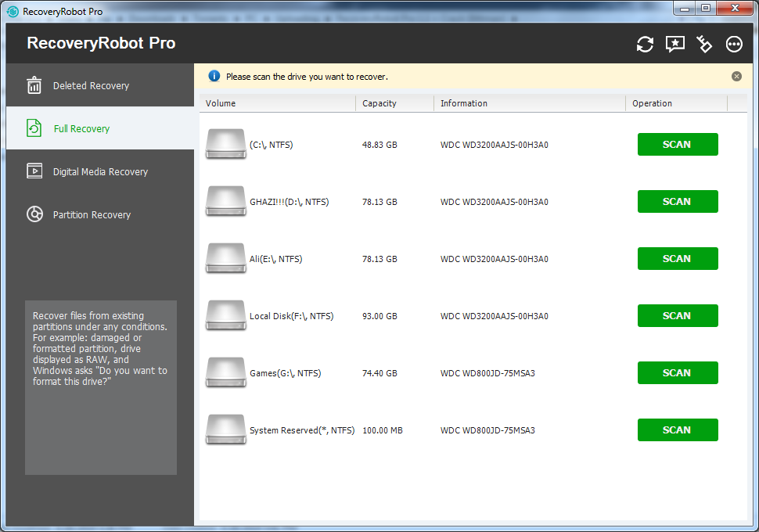Scan the C:\ NTFS volume
Viewport: 759px width, 532px height.
677,144
